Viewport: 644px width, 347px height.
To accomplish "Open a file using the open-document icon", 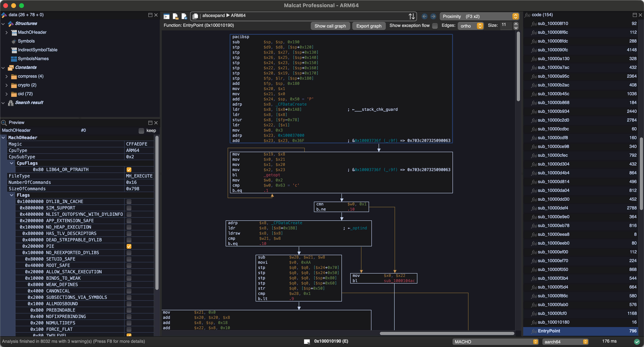I will click(x=175, y=16).
